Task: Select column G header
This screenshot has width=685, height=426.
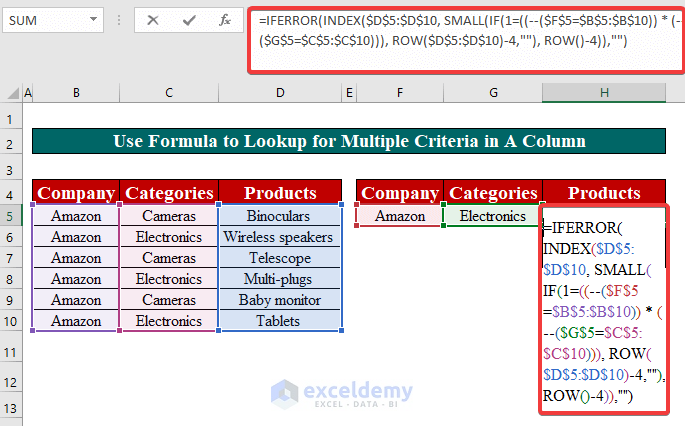Action: point(493,93)
